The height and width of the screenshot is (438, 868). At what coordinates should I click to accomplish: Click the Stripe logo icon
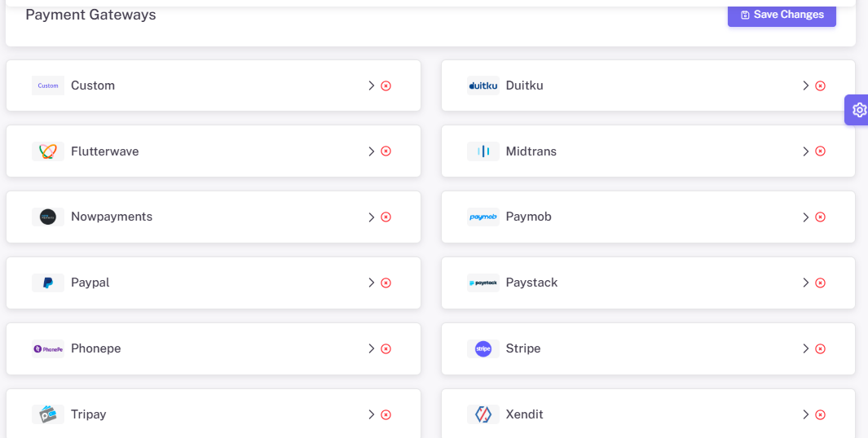[482, 349]
